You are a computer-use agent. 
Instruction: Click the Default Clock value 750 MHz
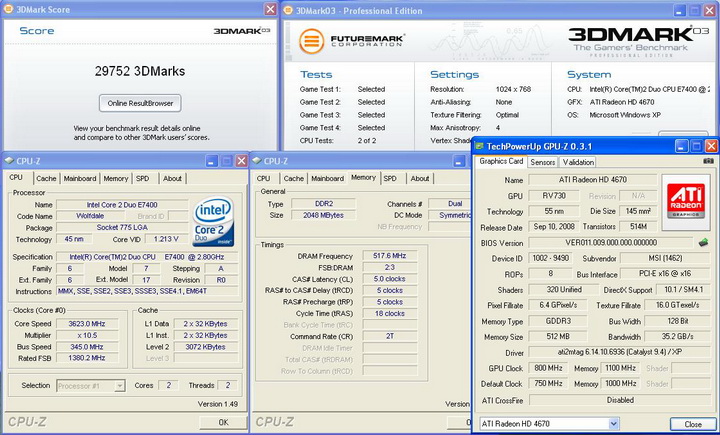[548, 383]
